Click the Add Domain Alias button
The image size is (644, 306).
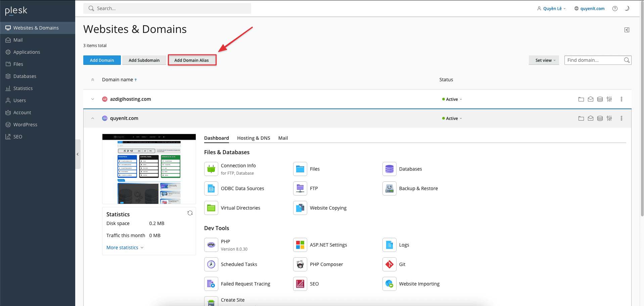pyautogui.click(x=191, y=60)
